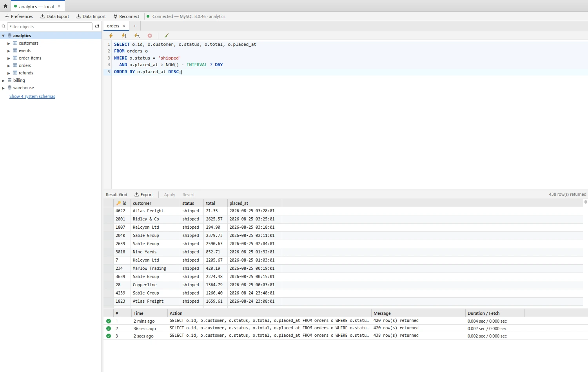Click the green success icon for log entry 3
The height and width of the screenshot is (372, 588).
109,336
